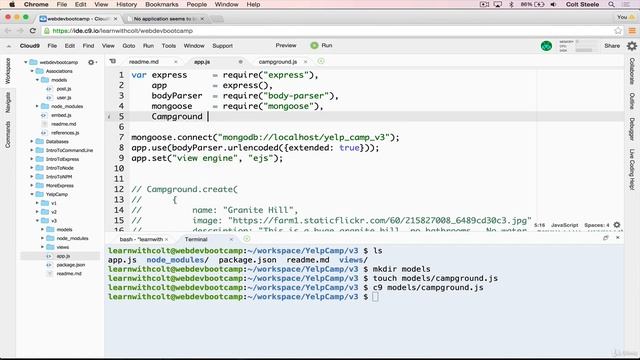Open user.js in file tree
Viewport: 640px width, 360px height.
point(64,98)
